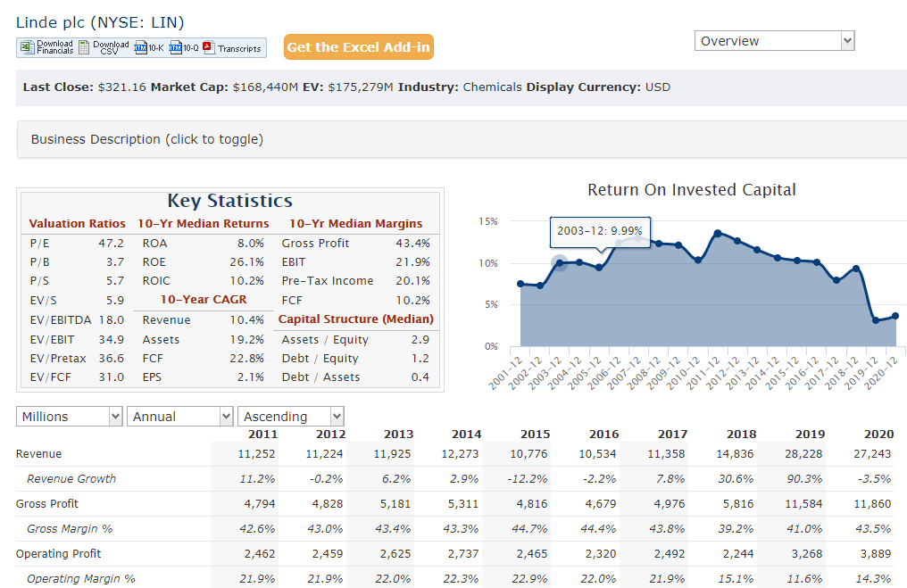Click the 2020 column header

[x=878, y=435]
